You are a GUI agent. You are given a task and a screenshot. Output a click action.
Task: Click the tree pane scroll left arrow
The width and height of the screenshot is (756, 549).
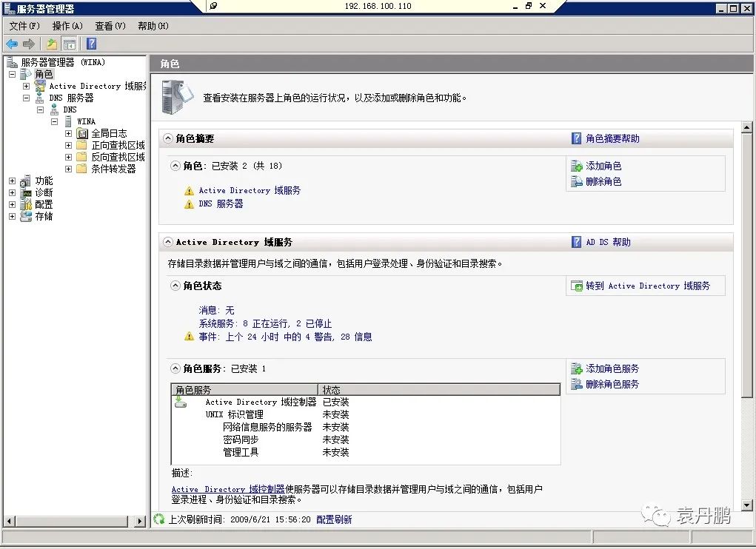tap(9, 521)
